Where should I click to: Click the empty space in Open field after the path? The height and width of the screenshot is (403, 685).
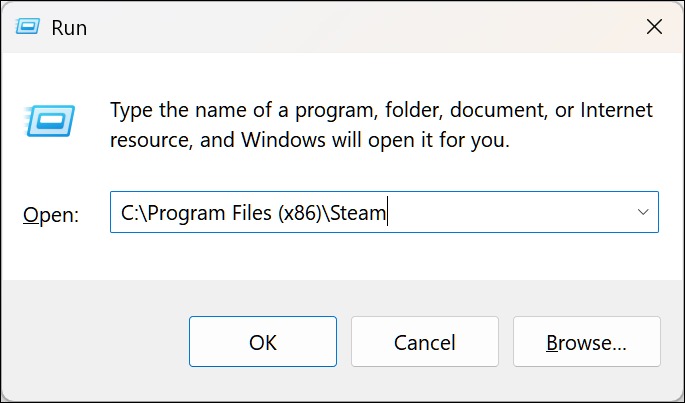pyautogui.click(x=507, y=212)
